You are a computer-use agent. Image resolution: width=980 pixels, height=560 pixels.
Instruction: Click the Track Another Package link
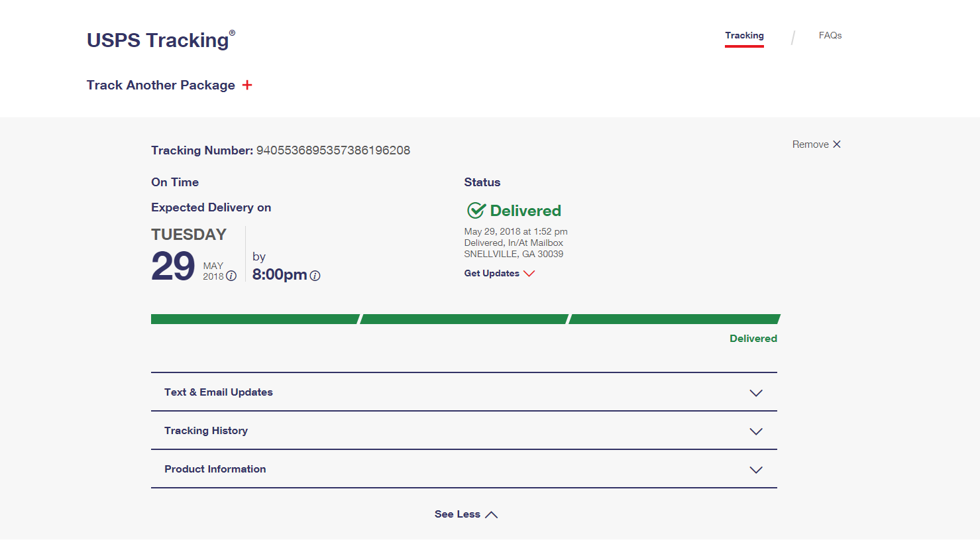(161, 85)
